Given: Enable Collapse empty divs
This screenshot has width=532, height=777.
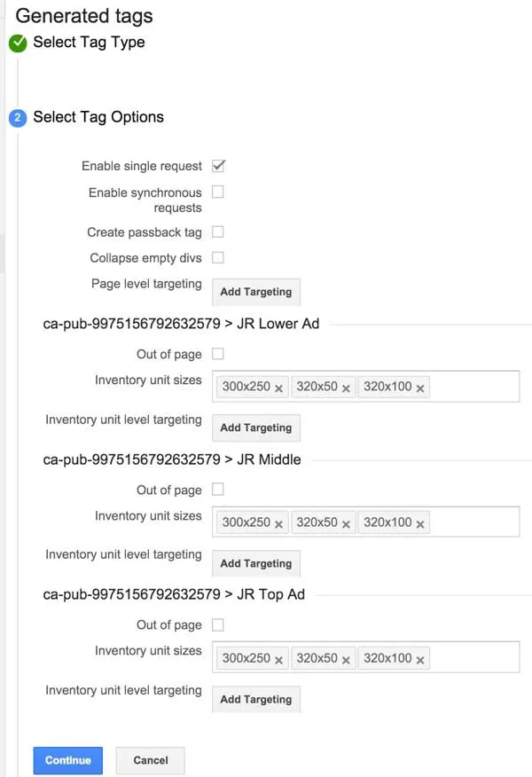Looking at the screenshot, I should (x=217, y=256).
